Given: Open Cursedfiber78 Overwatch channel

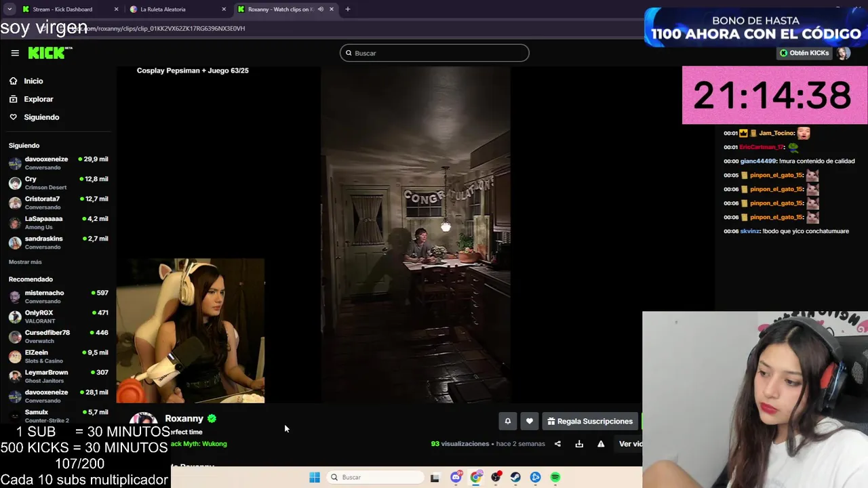Looking at the screenshot, I should coord(58,336).
